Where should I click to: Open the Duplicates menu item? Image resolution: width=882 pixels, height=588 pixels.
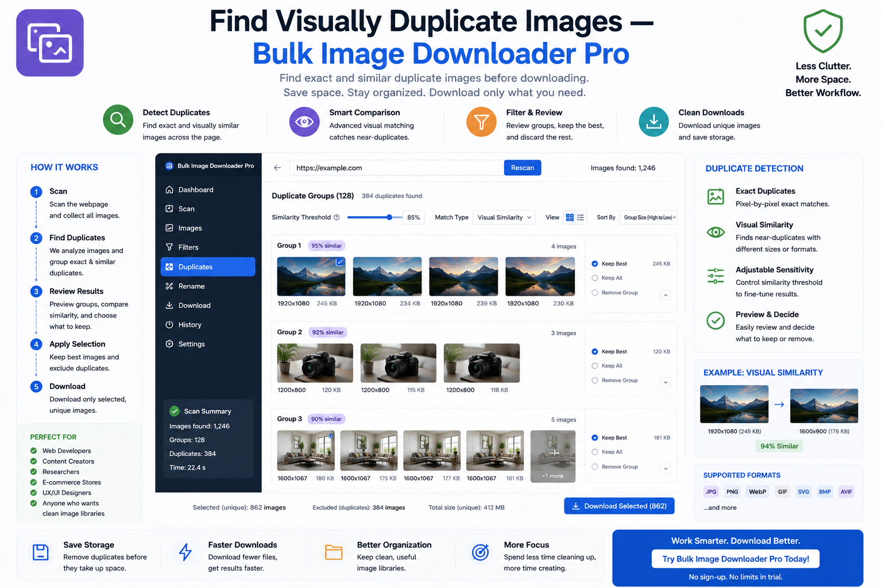tap(208, 267)
